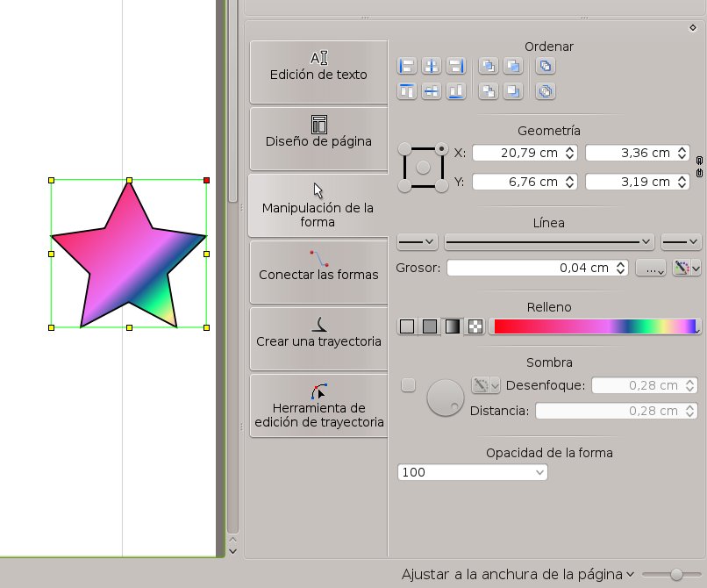This screenshot has width=707, height=588.
Task: Align selected shapes to the bottom
Action: 456,91
